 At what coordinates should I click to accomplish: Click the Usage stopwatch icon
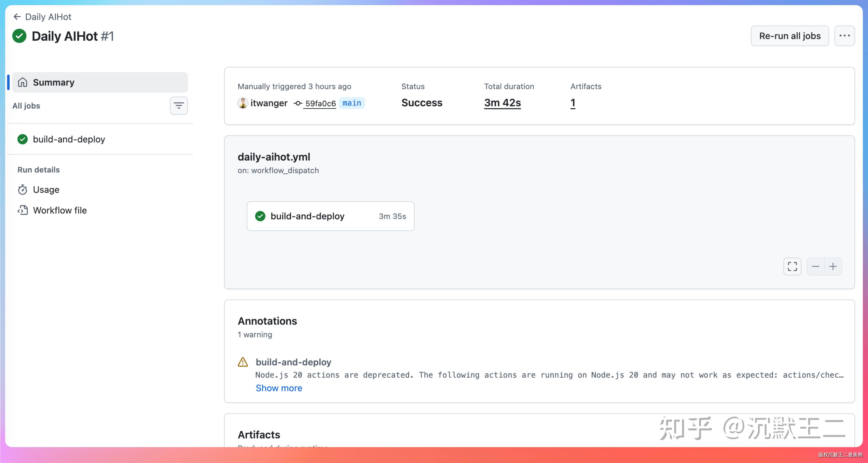[23, 189]
